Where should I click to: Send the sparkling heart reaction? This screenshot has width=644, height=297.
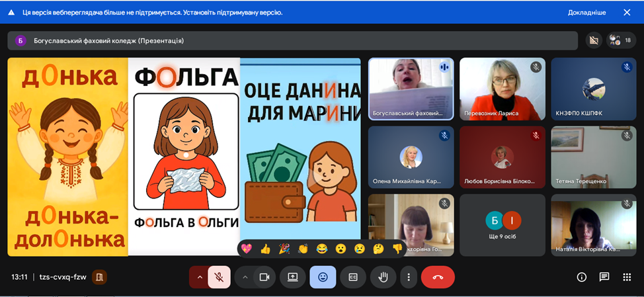247,249
